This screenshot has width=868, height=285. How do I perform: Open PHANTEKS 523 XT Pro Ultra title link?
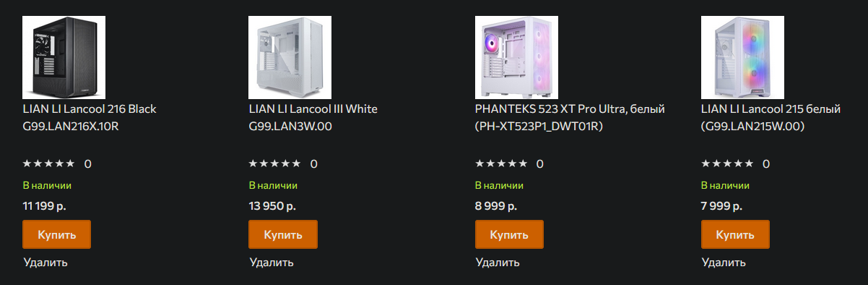coord(570,118)
